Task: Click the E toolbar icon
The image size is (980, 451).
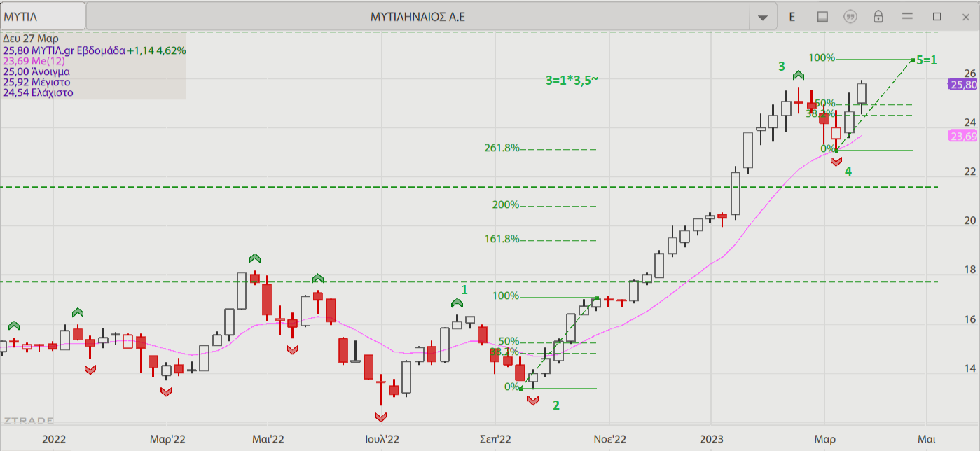Action: click(x=792, y=16)
